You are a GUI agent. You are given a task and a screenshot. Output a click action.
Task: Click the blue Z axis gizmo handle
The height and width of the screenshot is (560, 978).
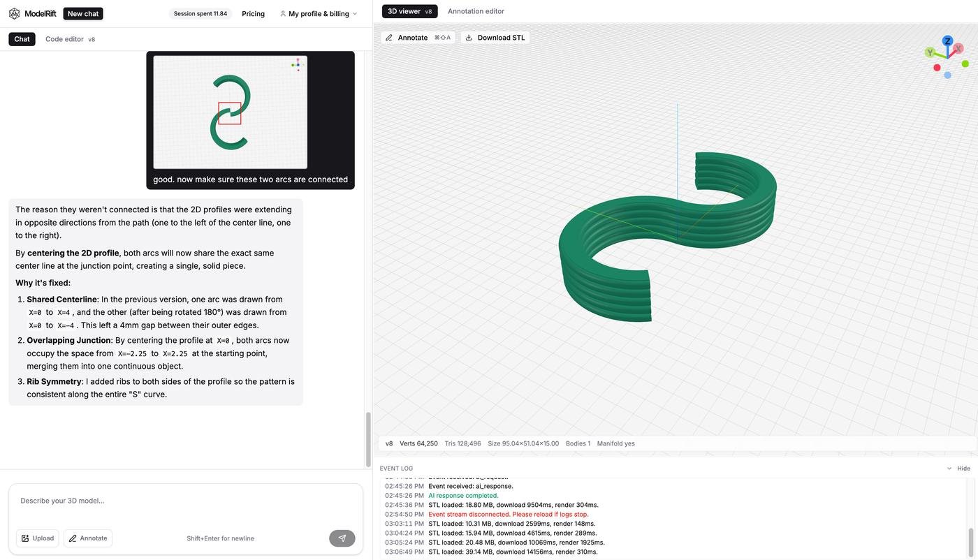click(947, 41)
